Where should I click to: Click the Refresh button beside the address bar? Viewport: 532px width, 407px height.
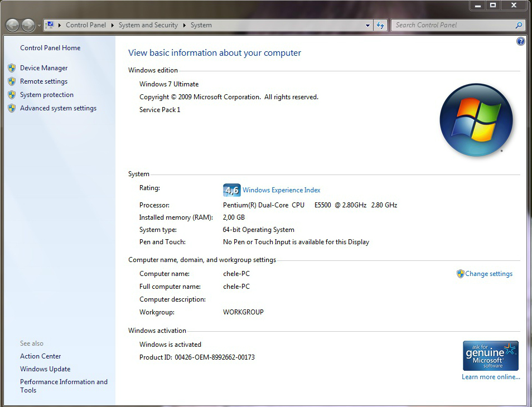[x=381, y=25]
